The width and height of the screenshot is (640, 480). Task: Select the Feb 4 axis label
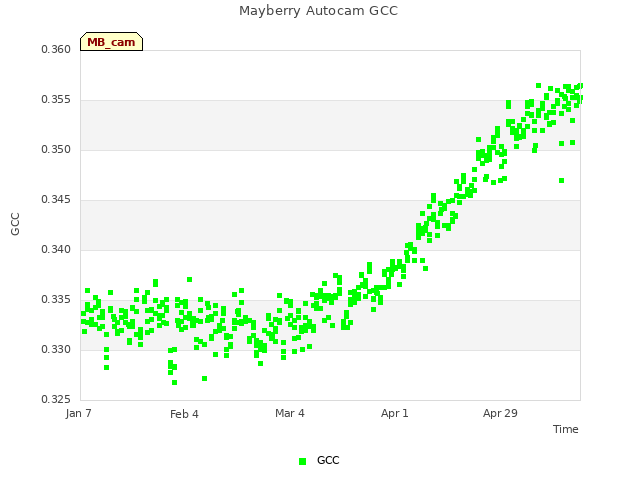(x=184, y=414)
